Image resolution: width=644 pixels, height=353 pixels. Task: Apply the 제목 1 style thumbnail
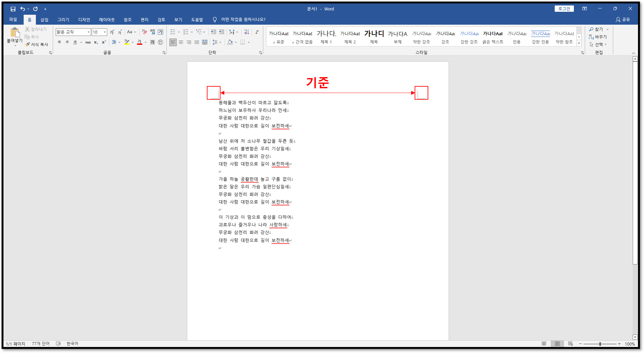pyautogui.click(x=326, y=37)
